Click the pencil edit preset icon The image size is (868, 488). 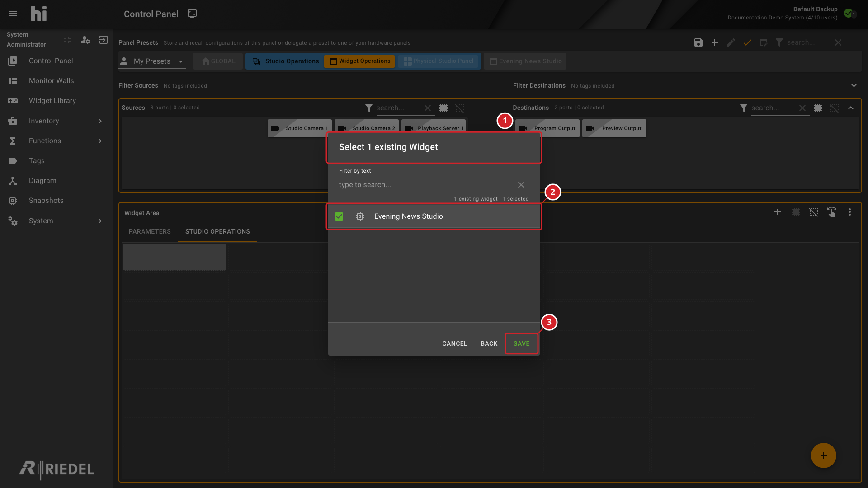pos(731,42)
